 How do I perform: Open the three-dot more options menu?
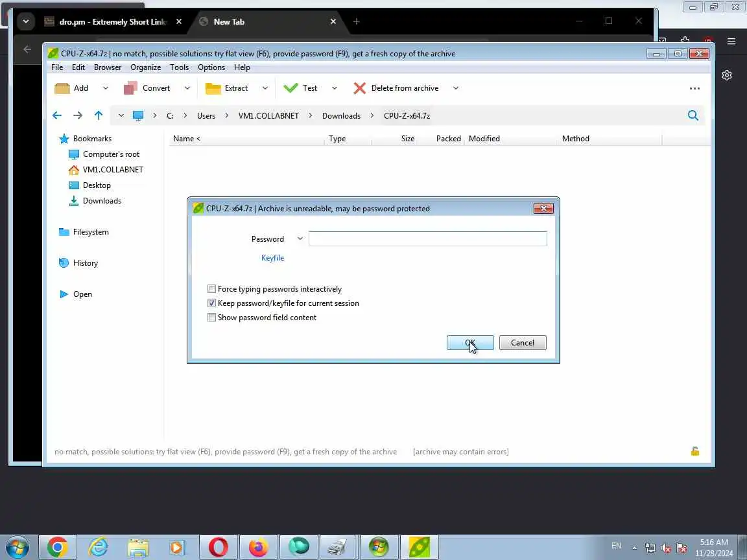coord(694,88)
